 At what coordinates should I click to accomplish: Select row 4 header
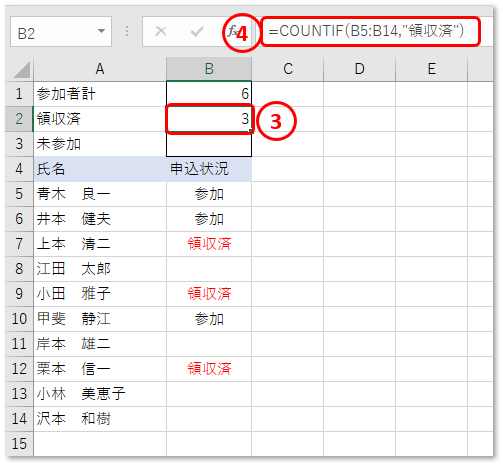coord(19,169)
